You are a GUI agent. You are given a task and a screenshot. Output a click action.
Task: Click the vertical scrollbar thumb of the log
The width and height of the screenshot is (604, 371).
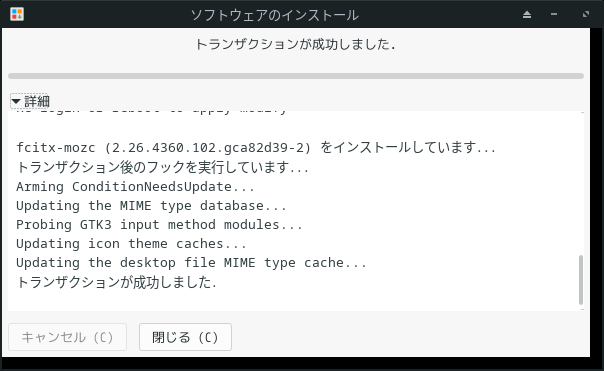click(581, 280)
